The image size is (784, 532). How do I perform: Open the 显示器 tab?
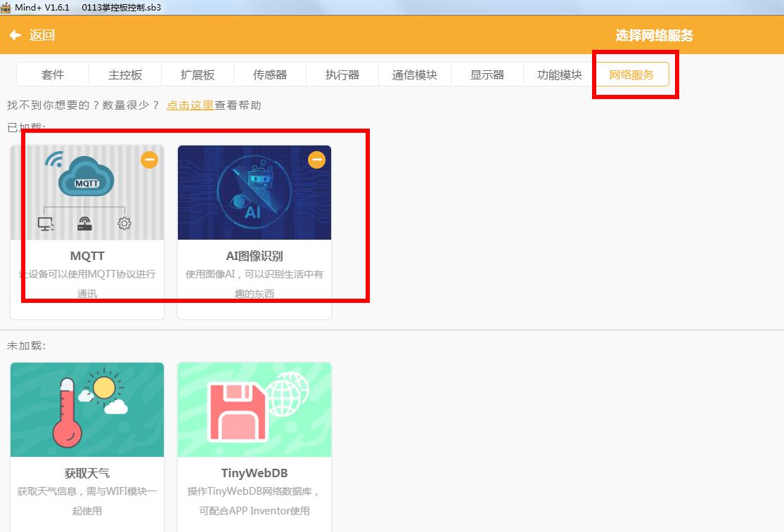coord(487,74)
